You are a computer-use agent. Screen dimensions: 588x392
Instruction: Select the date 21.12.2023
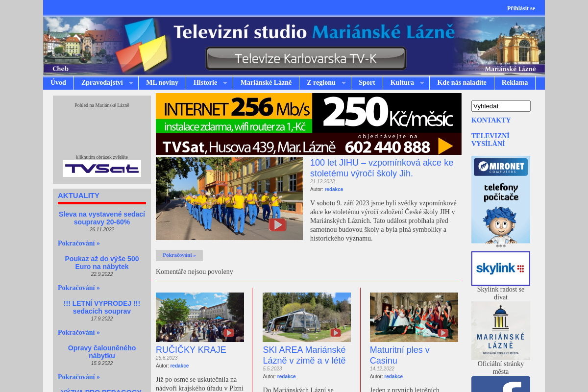pos(322,181)
